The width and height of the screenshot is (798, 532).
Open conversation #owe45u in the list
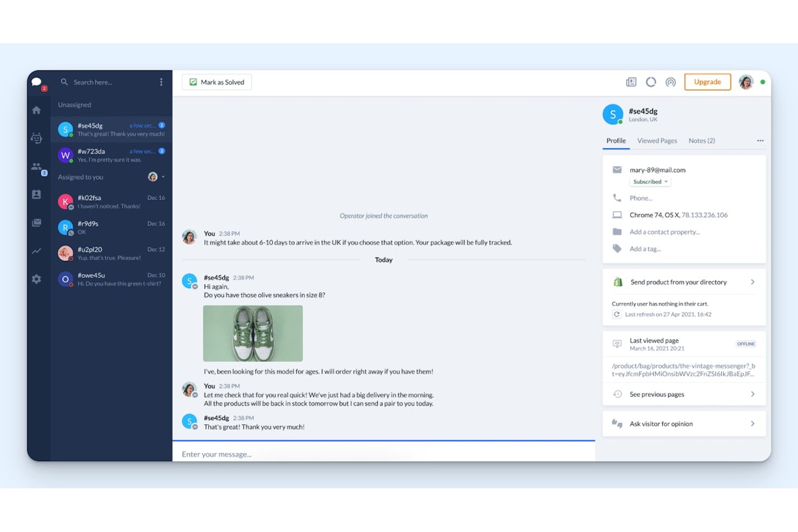click(x=112, y=279)
